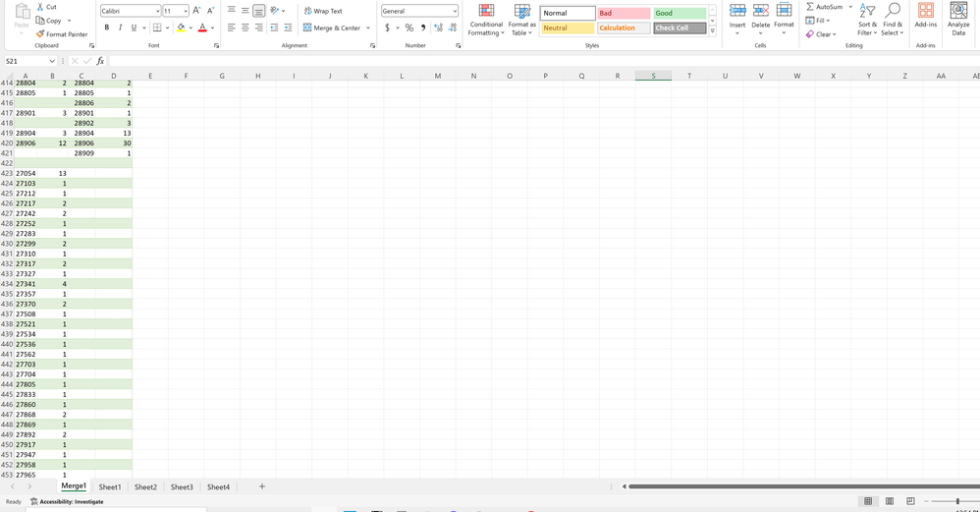Decrease decimal places
This screenshot has height=512, width=980.
[x=453, y=28]
